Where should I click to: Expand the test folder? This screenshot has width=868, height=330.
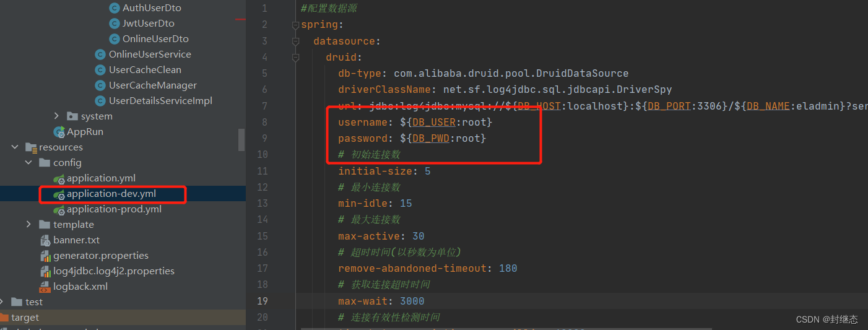coord(2,302)
